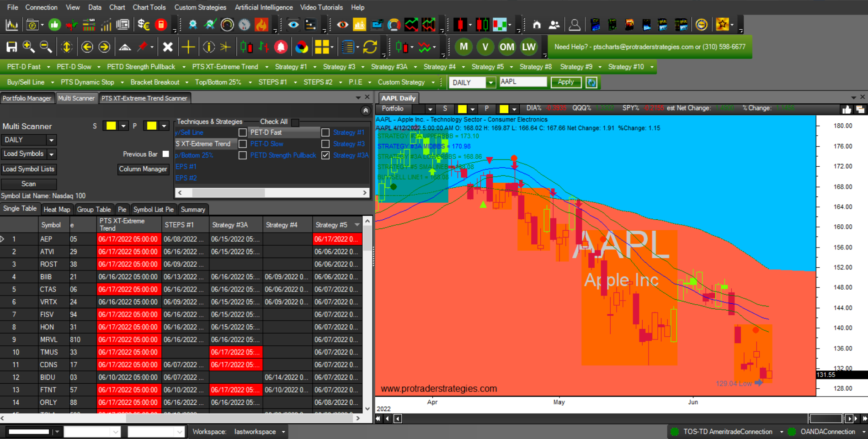Click the dollar euro currency icon
The width and height of the screenshot is (868, 439).
click(144, 25)
